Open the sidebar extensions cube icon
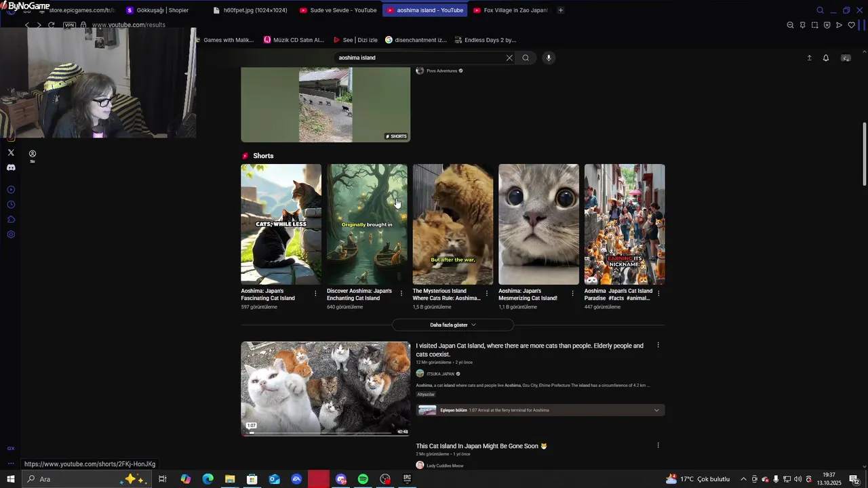The image size is (868, 488). pos(11,220)
